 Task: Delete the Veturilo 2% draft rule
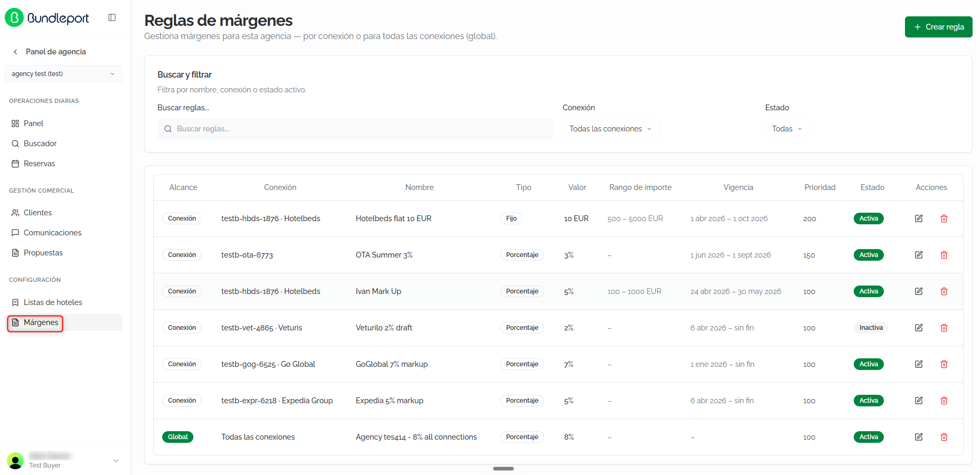944,328
